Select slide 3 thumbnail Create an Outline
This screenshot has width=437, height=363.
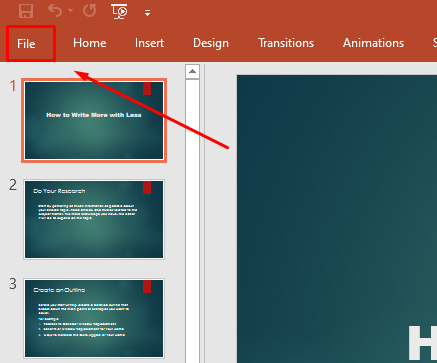point(94,318)
